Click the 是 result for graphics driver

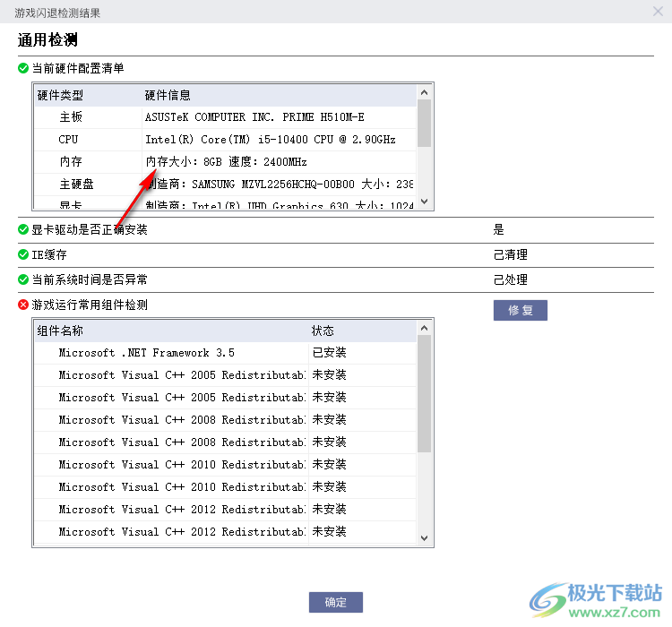coord(498,229)
